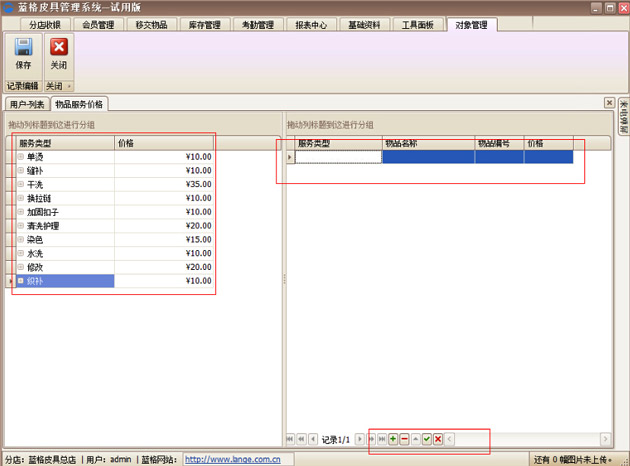Go to next record using navigator arrow
630x466 pixels.
[360, 439]
